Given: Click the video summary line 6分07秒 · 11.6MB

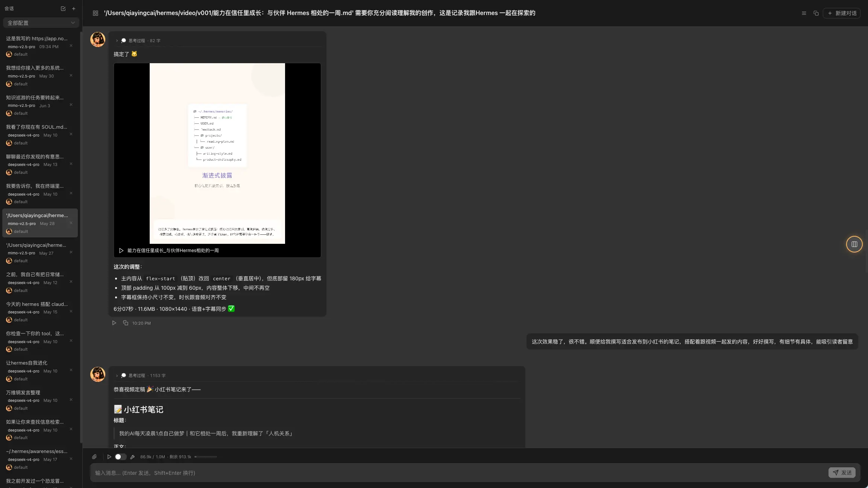Looking at the screenshot, I should tap(174, 309).
